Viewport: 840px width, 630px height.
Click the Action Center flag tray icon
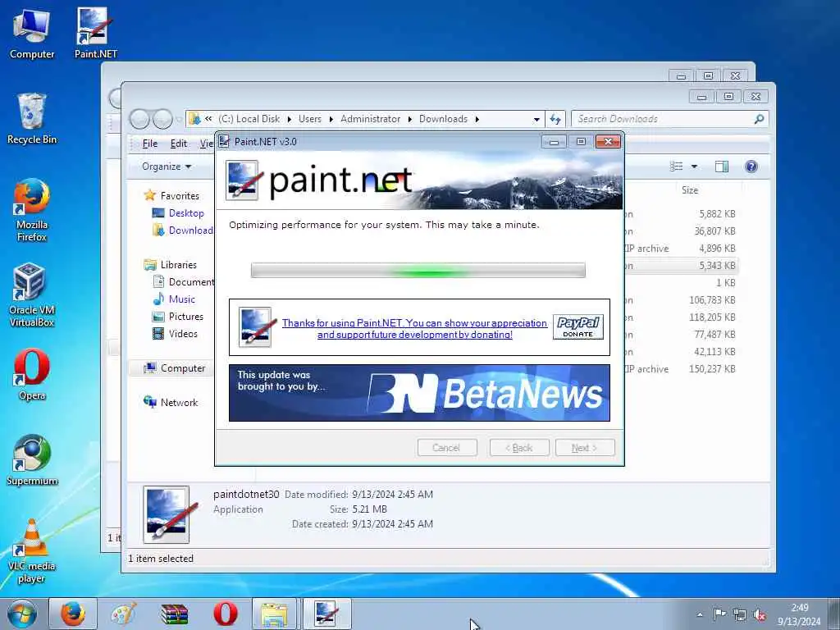pos(719,614)
